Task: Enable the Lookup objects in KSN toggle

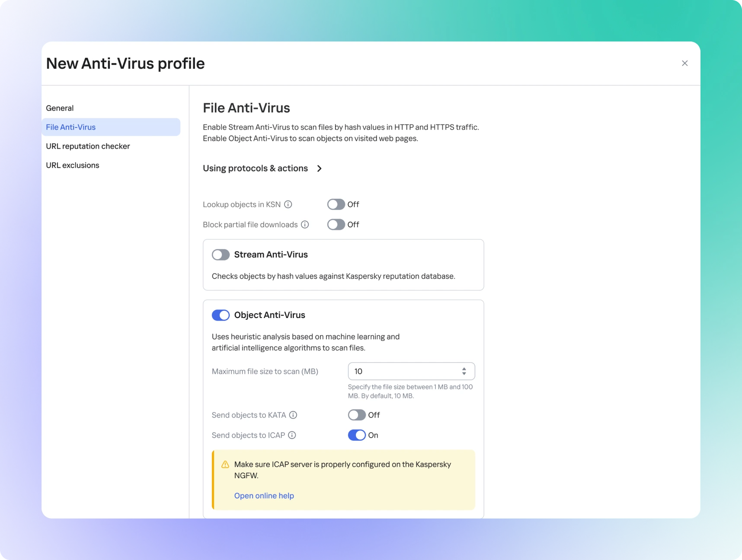Action: [336, 204]
